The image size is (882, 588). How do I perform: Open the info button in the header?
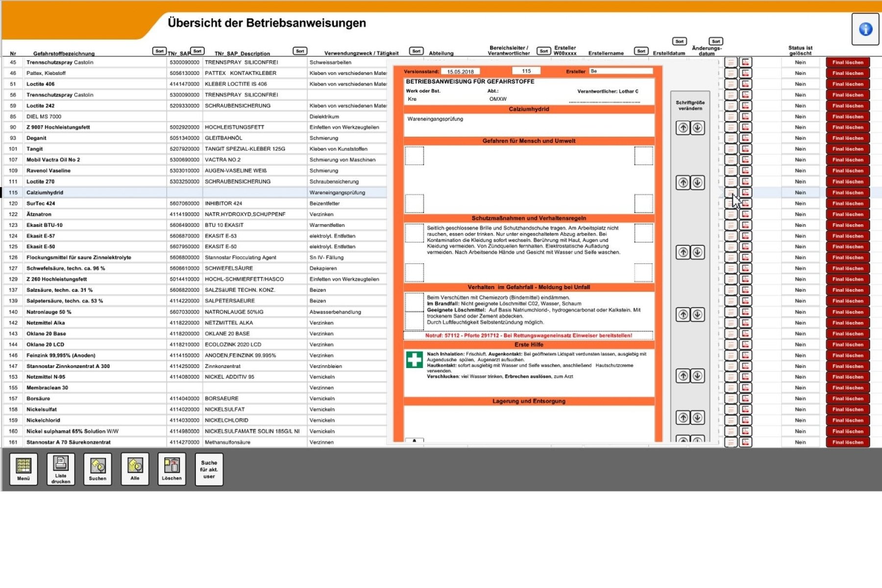(x=865, y=29)
